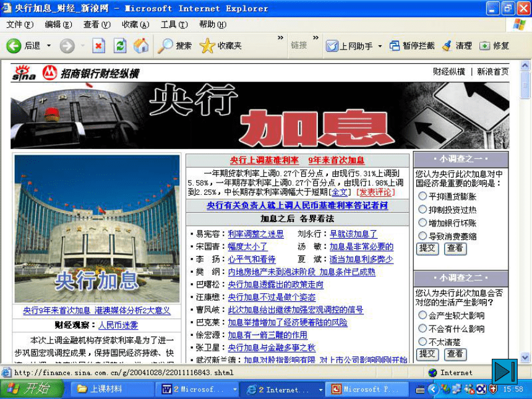Open the 编辑(E) menu
The image size is (532, 399).
tap(59, 24)
